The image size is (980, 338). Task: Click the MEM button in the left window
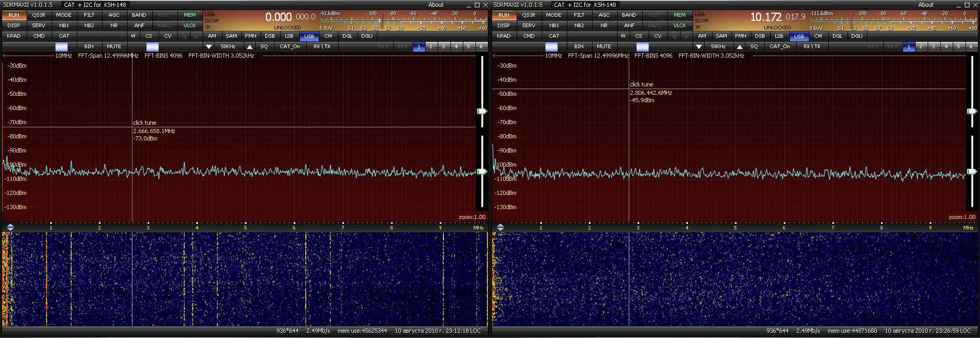pyautogui.click(x=190, y=15)
